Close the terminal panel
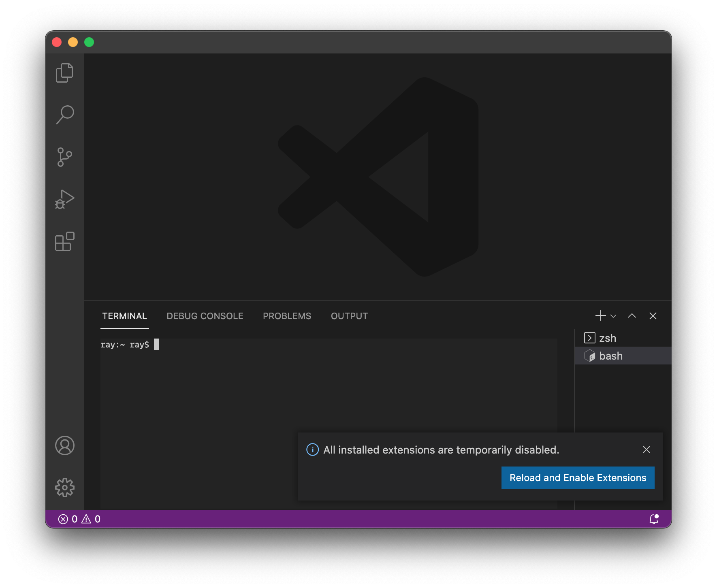The image size is (717, 588). point(653,316)
